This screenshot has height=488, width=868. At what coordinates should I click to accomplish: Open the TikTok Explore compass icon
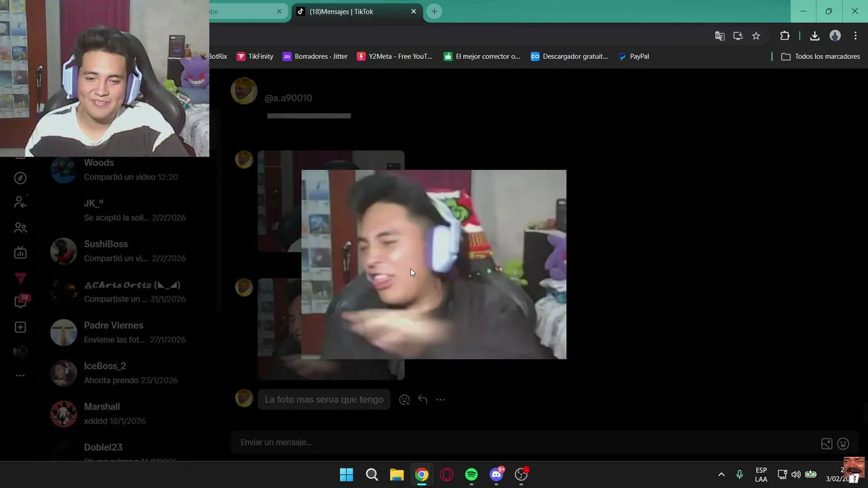pos(20,178)
